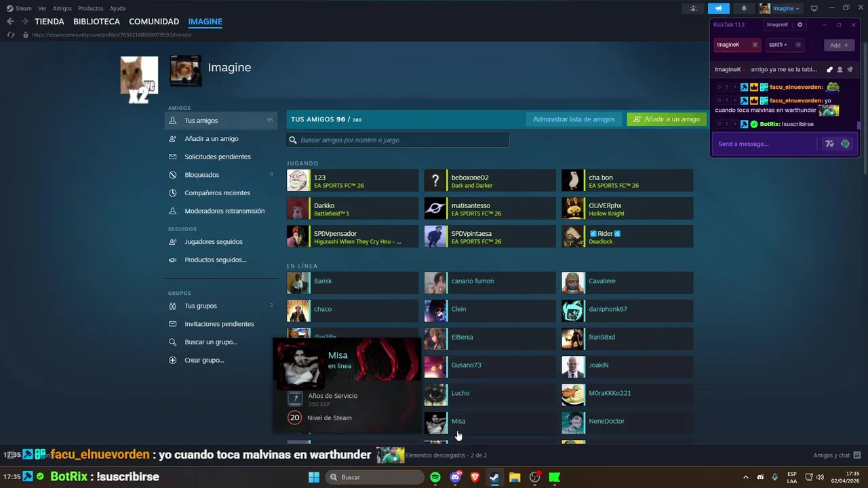Close the ssnt1i chat tab in KickTalk
The image size is (868, 488).
tap(798, 45)
